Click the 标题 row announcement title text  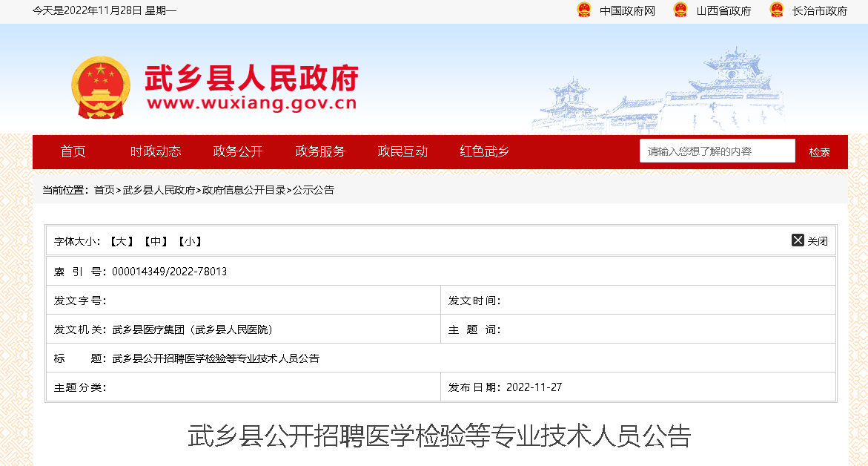[216, 358]
